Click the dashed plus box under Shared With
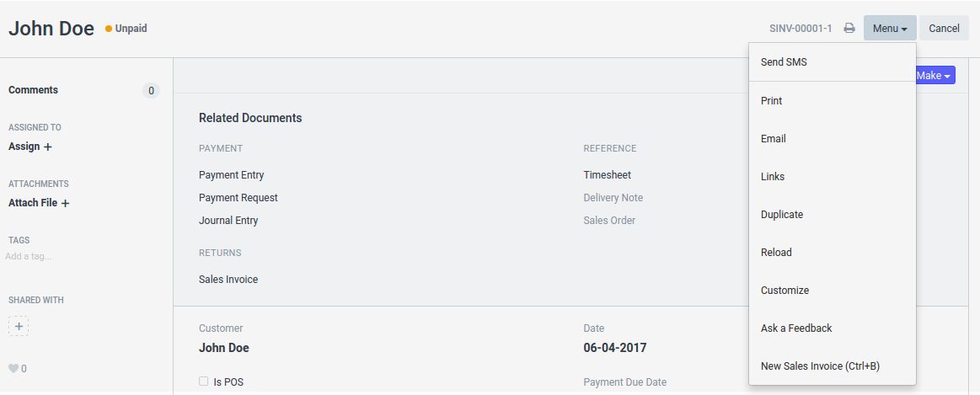980x395 pixels. click(19, 326)
